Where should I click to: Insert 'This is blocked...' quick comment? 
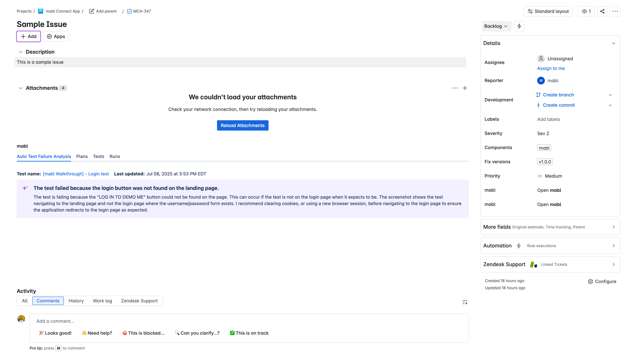[x=143, y=333]
